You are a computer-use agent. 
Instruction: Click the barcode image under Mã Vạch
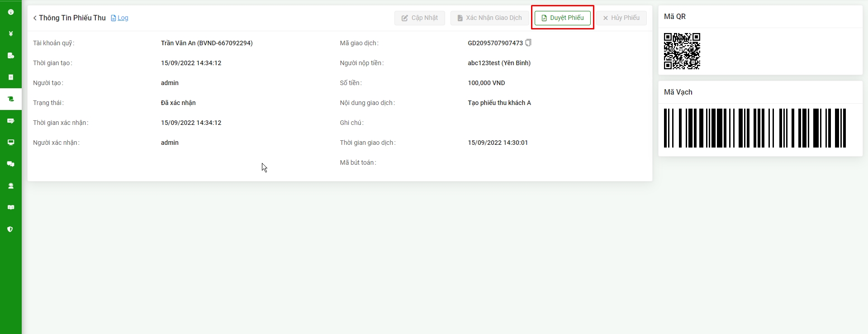point(754,128)
